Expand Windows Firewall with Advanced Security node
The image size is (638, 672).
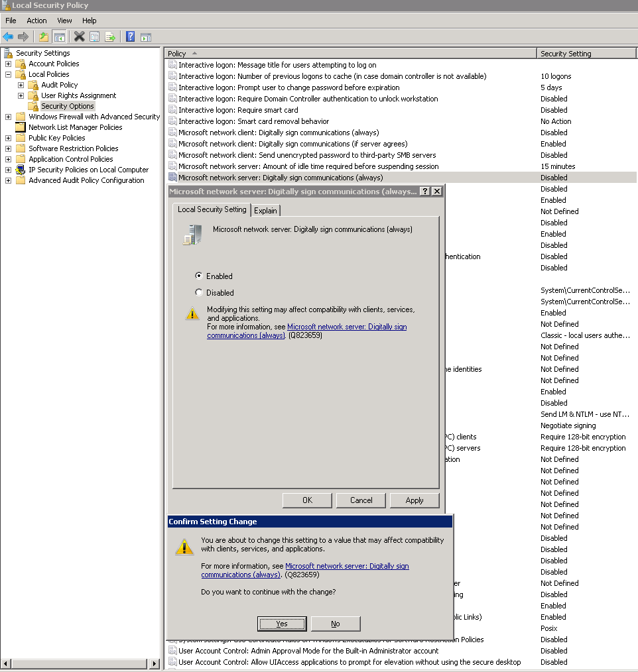pos(8,117)
